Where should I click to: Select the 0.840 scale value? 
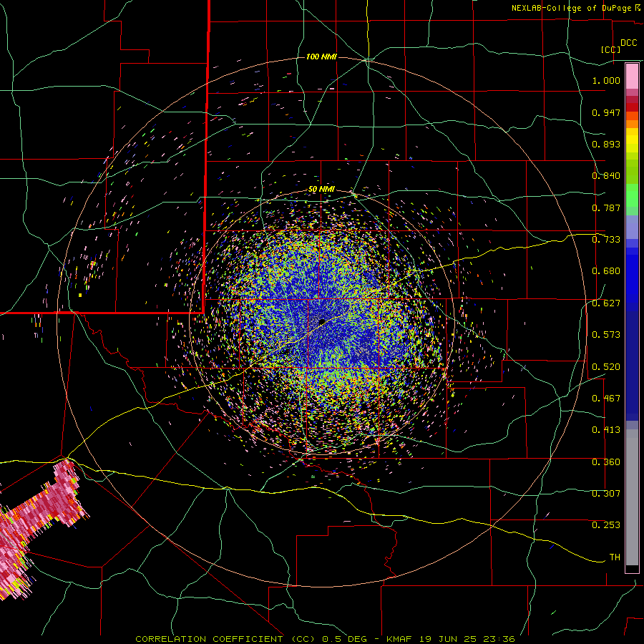click(606, 176)
